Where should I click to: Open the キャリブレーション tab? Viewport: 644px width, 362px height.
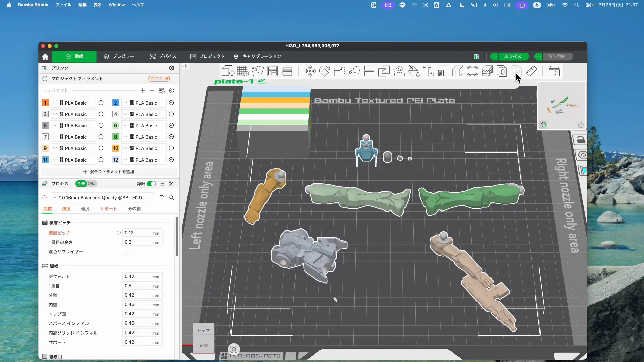tap(258, 56)
